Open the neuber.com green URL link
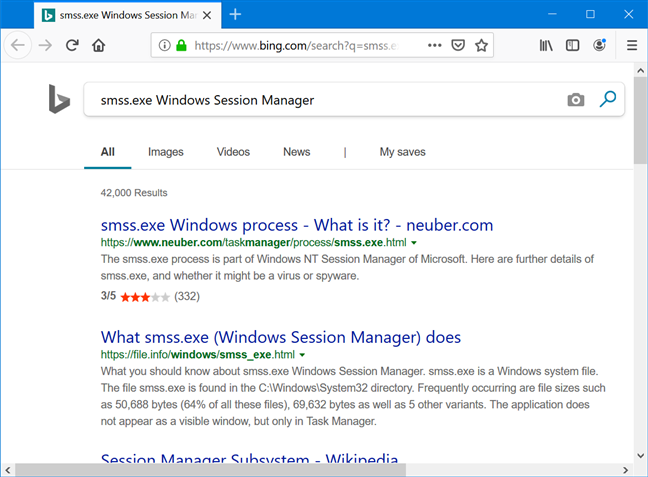This screenshot has width=648, height=477. point(253,243)
